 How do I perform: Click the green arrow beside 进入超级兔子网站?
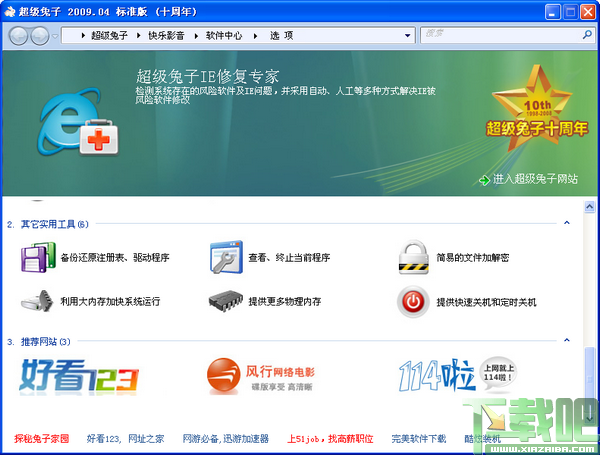pyautogui.click(x=484, y=180)
